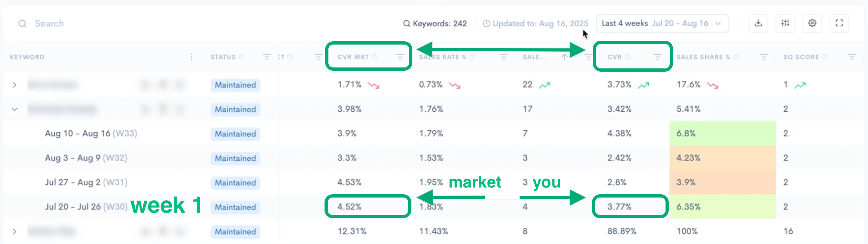Open the SQ Score column filter
This screenshot has height=244, width=868.
(x=852, y=57)
